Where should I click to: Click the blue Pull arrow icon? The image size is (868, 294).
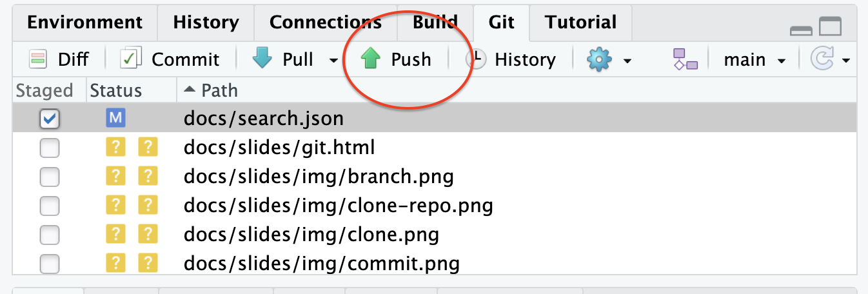point(263,59)
